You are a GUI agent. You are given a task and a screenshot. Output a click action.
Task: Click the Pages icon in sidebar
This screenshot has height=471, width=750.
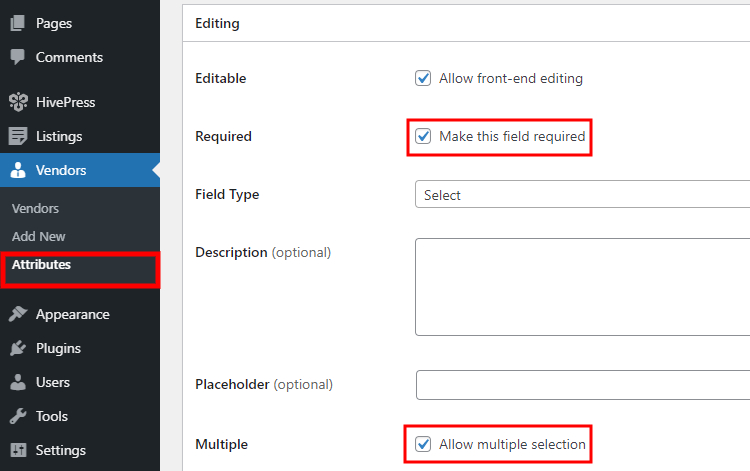[18, 23]
